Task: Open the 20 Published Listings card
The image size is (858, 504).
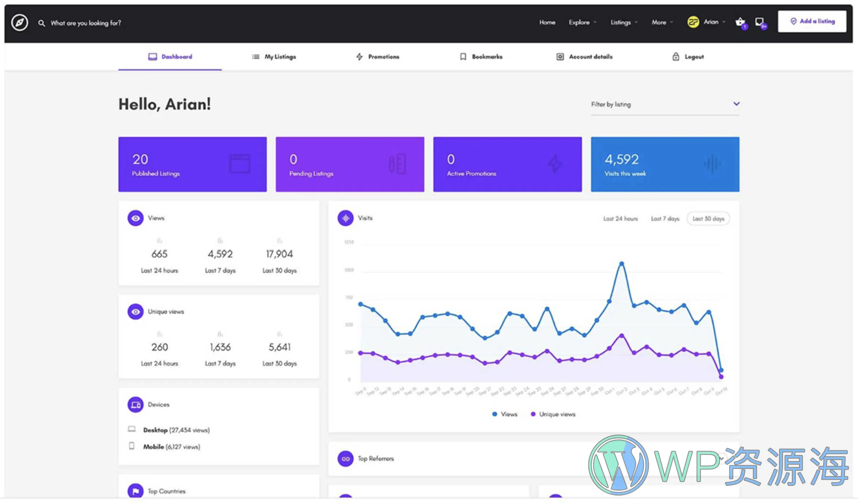Action: pyautogui.click(x=192, y=164)
